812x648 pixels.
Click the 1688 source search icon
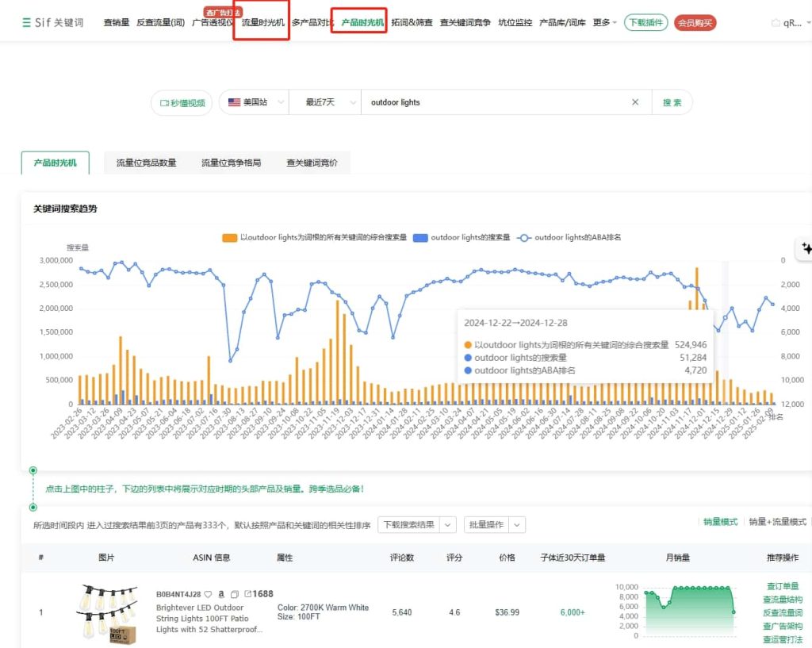pos(259,594)
